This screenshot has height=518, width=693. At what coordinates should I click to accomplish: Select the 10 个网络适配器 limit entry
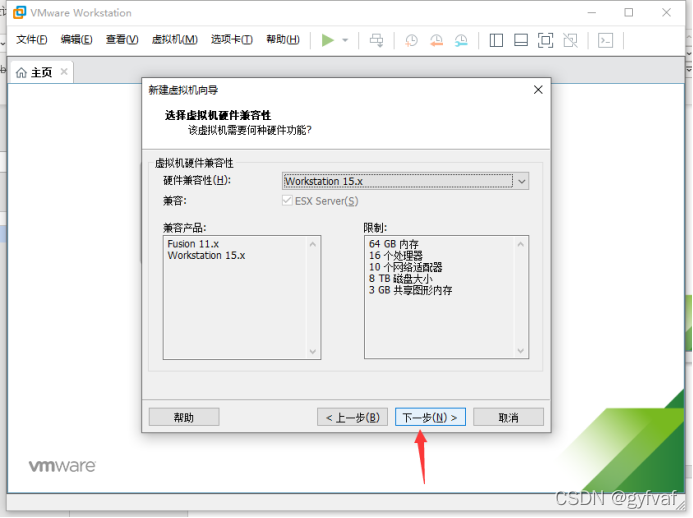coord(405,267)
